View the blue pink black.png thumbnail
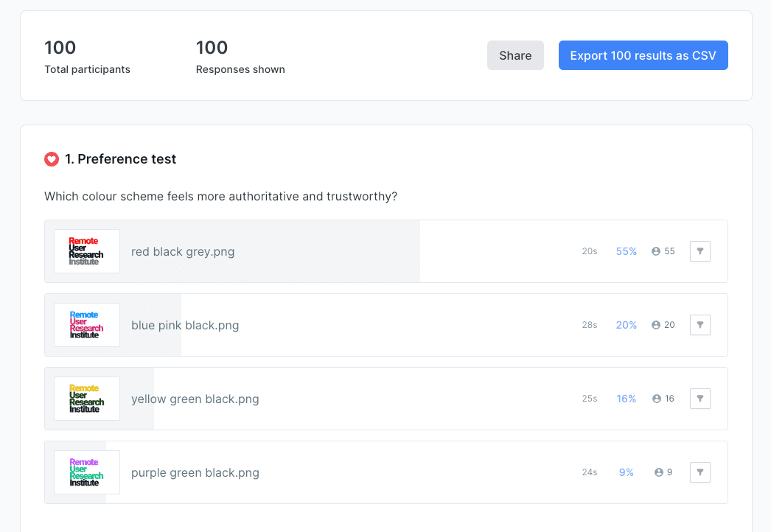The width and height of the screenshot is (771, 532). pyautogui.click(x=86, y=324)
